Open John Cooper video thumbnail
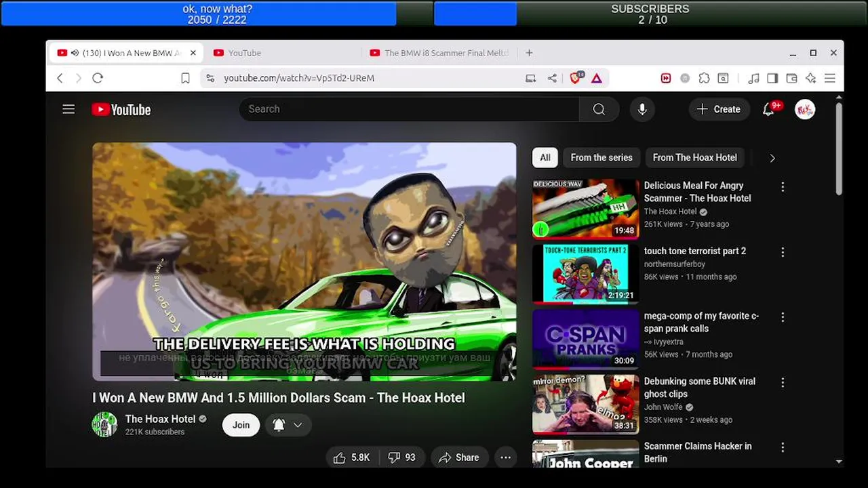Screen dimensions: 868x488 585,453
